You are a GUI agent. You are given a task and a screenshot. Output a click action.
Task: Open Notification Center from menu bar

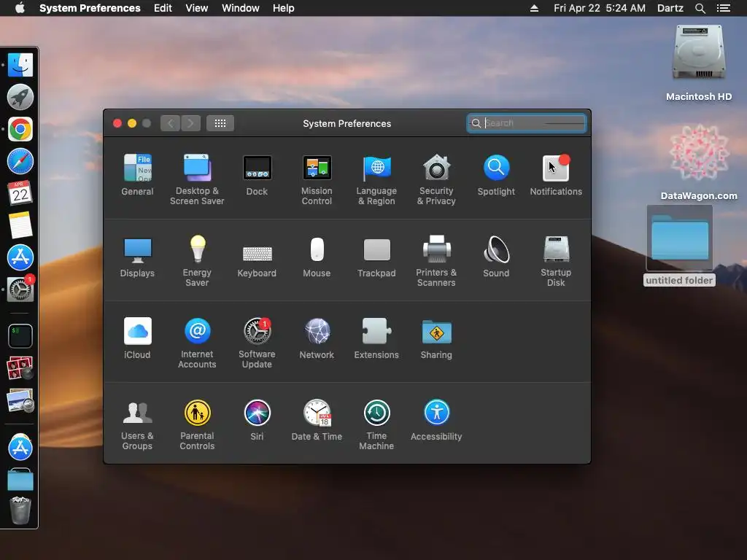click(723, 8)
